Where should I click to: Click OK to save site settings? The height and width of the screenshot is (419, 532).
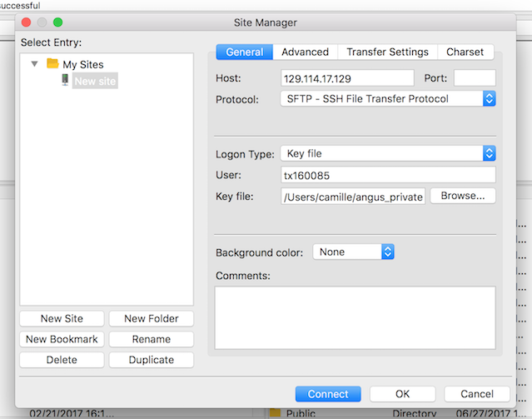point(402,394)
